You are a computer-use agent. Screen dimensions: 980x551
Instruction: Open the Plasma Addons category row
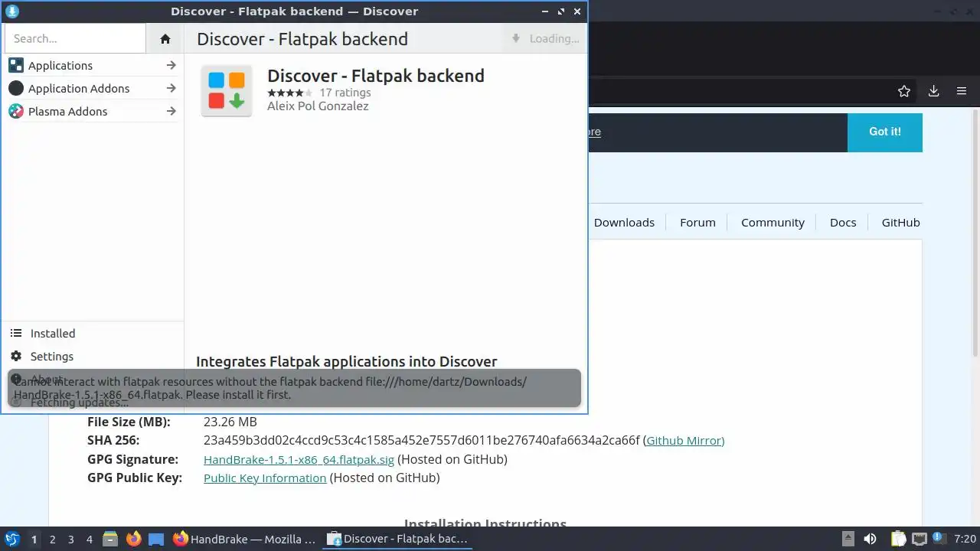93,111
